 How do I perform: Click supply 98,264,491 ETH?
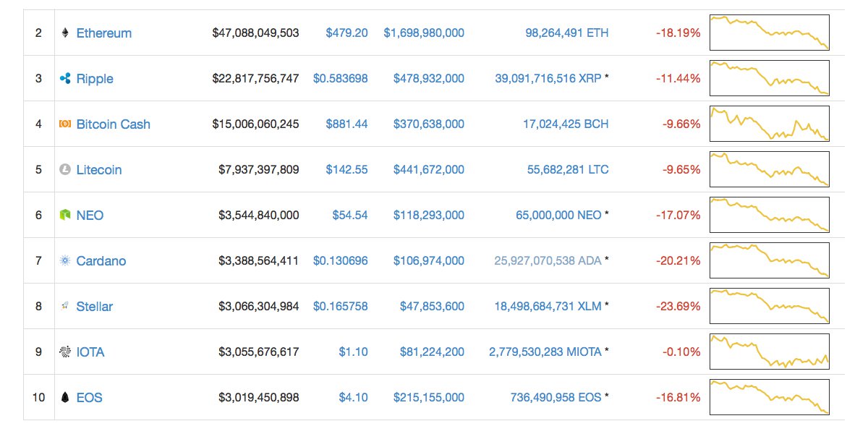[567, 33]
